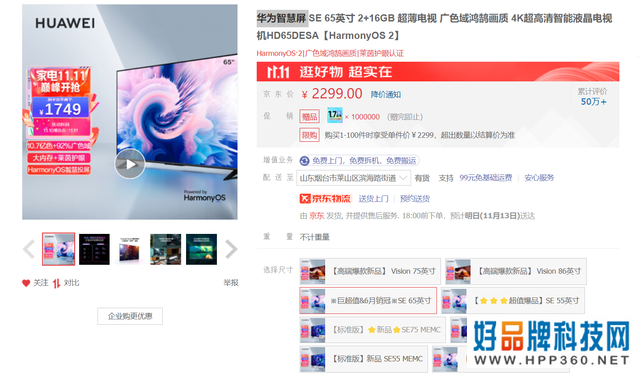Click the 对比 compare icon

point(56,283)
